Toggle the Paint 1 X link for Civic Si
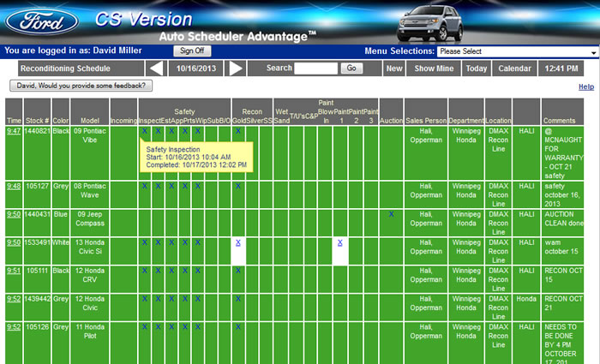The image size is (600, 364). [339, 242]
